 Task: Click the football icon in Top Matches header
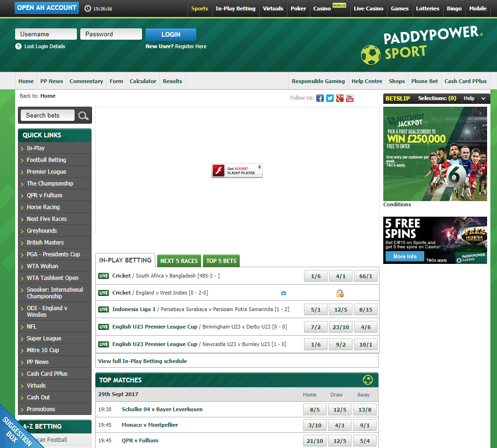pyautogui.click(x=368, y=380)
